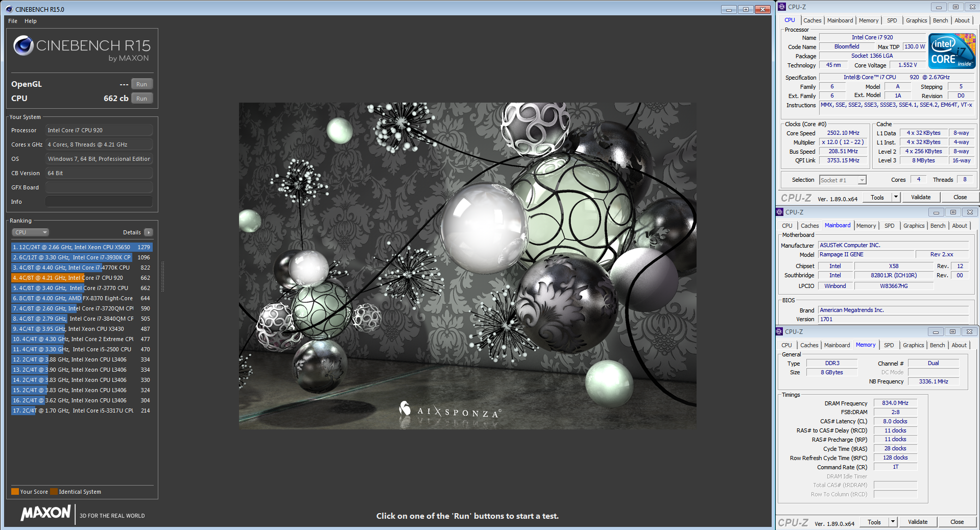Click orange Your Score legend swatch
Image resolution: width=980 pixels, height=530 pixels.
tap(15, 492)
